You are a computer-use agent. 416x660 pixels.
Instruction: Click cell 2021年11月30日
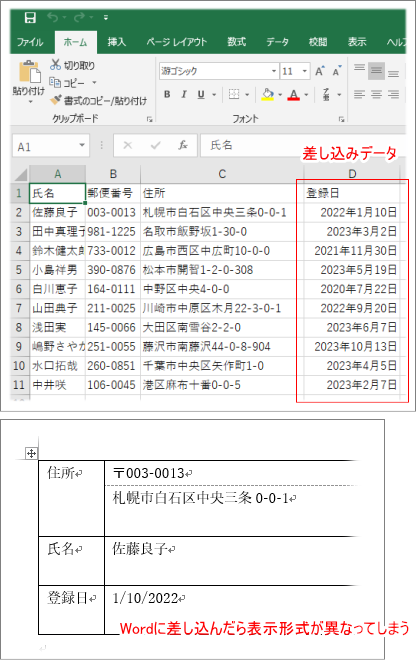pyautogui.click(x=352, y=251)
